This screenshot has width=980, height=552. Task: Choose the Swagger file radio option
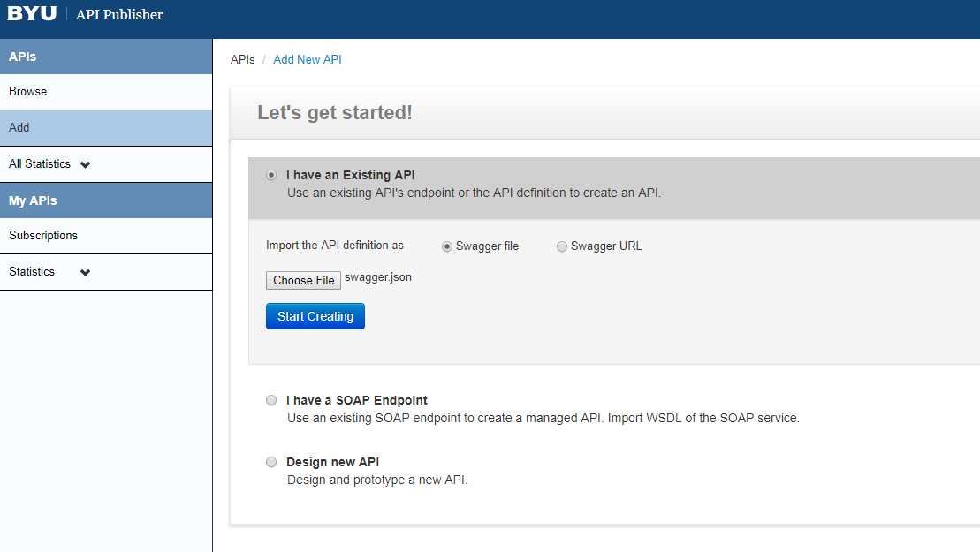point(447,246)
